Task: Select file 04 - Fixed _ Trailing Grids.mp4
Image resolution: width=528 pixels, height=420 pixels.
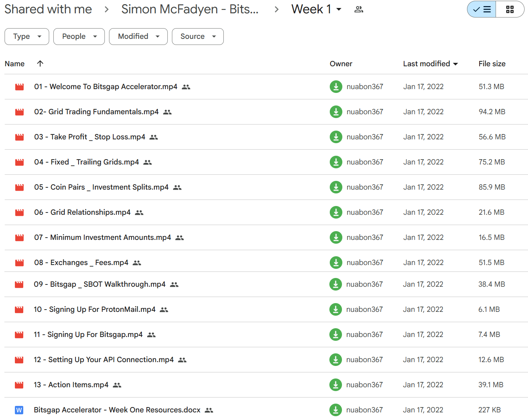Action: coord(87,162)
